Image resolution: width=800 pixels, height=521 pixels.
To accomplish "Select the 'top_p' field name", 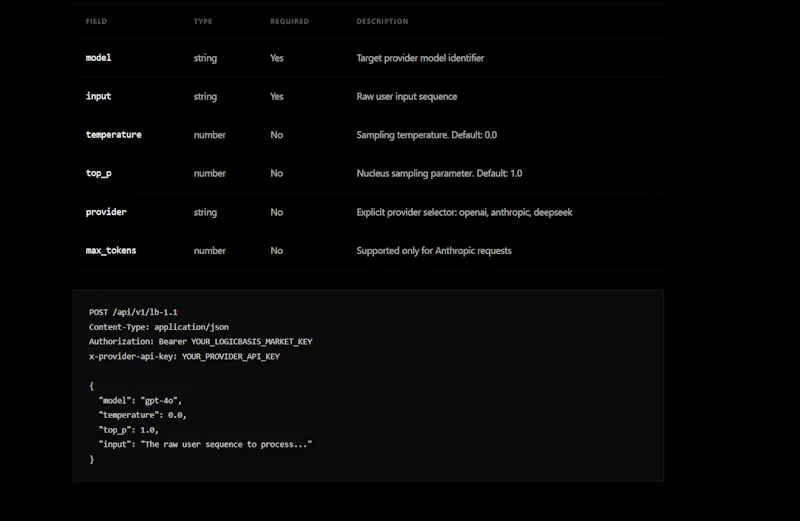I will coord(98,173).
